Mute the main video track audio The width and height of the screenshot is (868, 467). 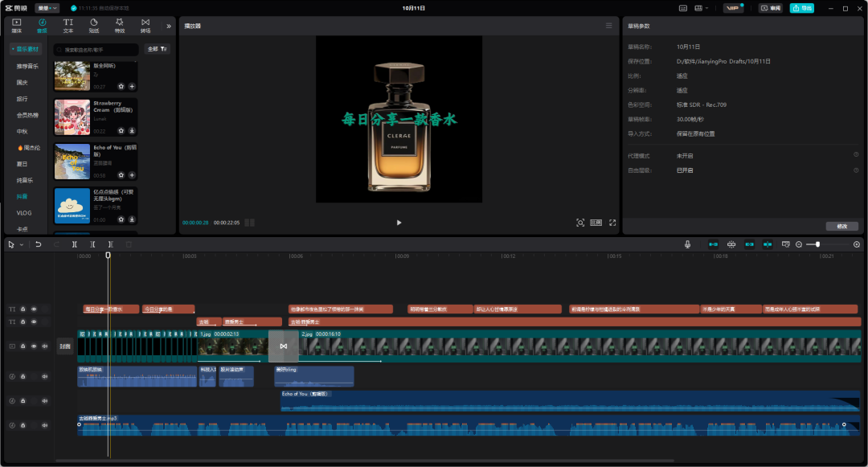click(x=45, y=346)
